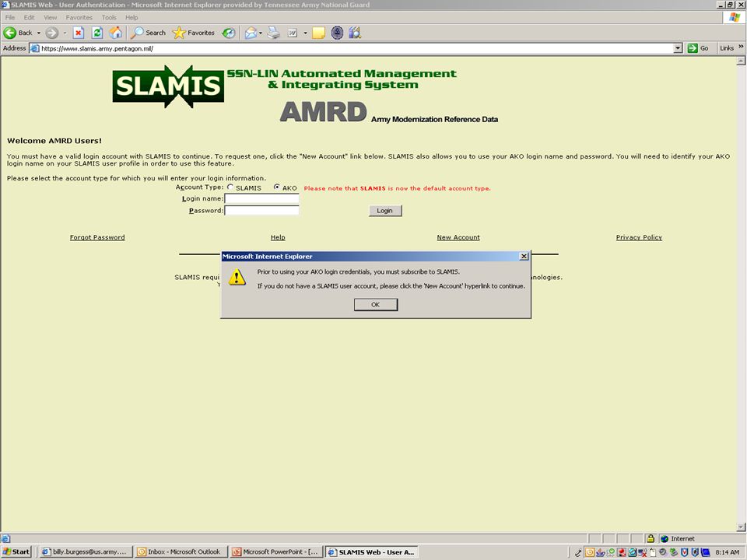Open the Start menu
Viewport: 747px width, 560px height.
point(16,552)
